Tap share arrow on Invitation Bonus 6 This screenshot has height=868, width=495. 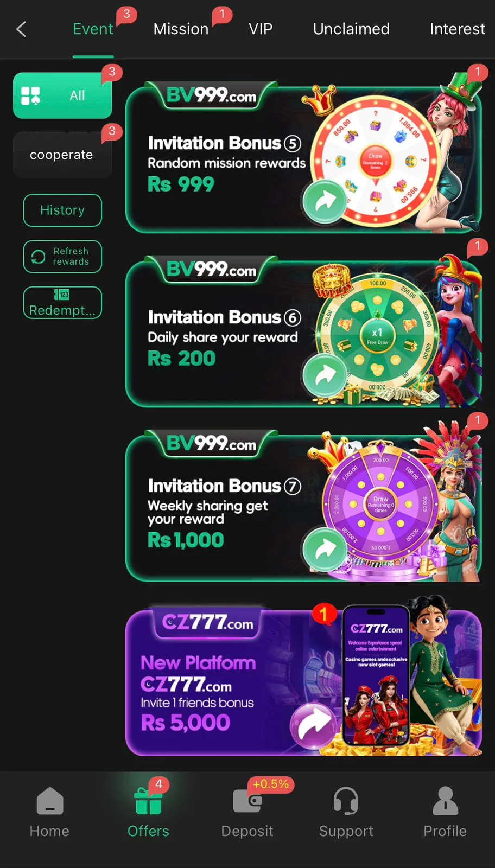[325, 375]
